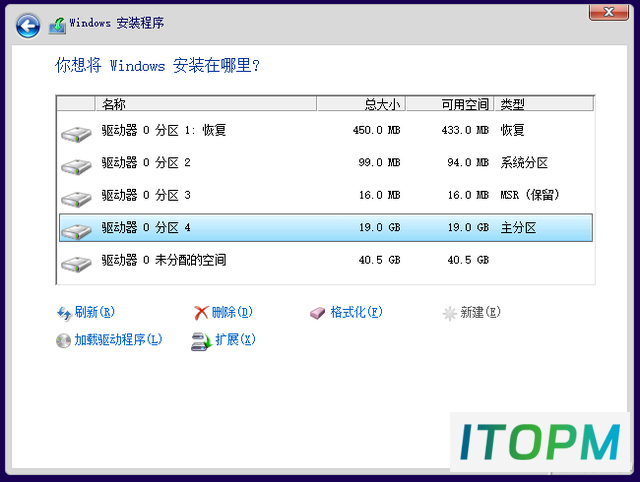
Task: Select row 驱动器 0 分区 2
Action: click(326, 162)
